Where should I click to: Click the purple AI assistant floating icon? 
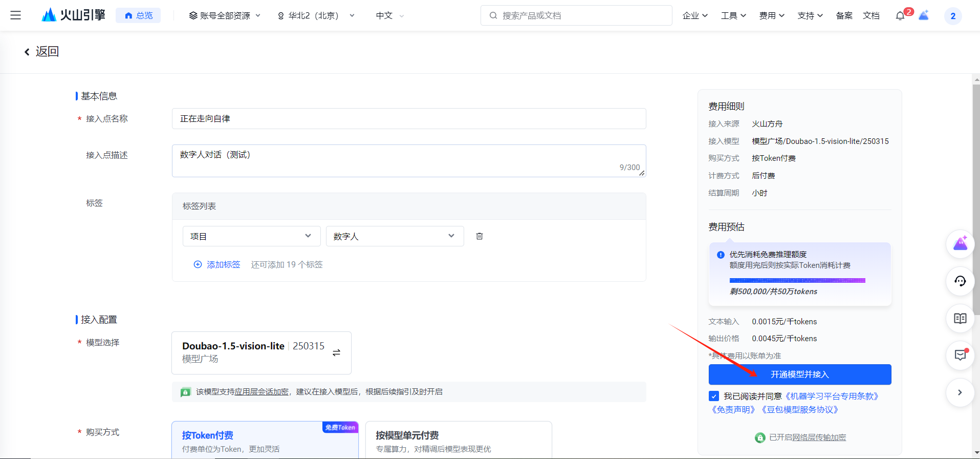click(x=960, y=243)
